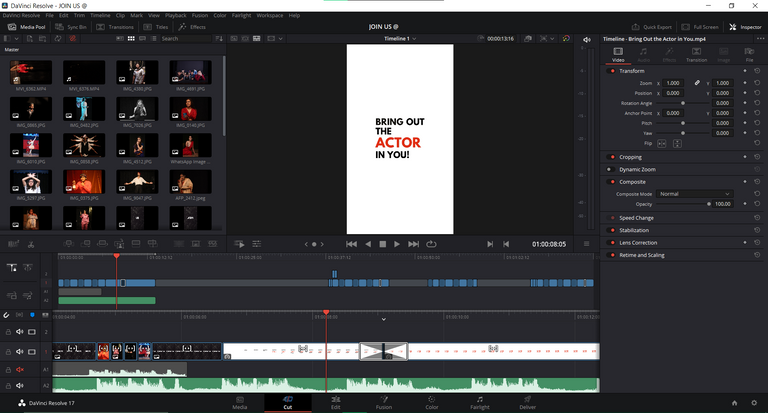This screenshot has width=768, height=413.
Task: Open the Media Pool panel
Action: coord(24,27)
